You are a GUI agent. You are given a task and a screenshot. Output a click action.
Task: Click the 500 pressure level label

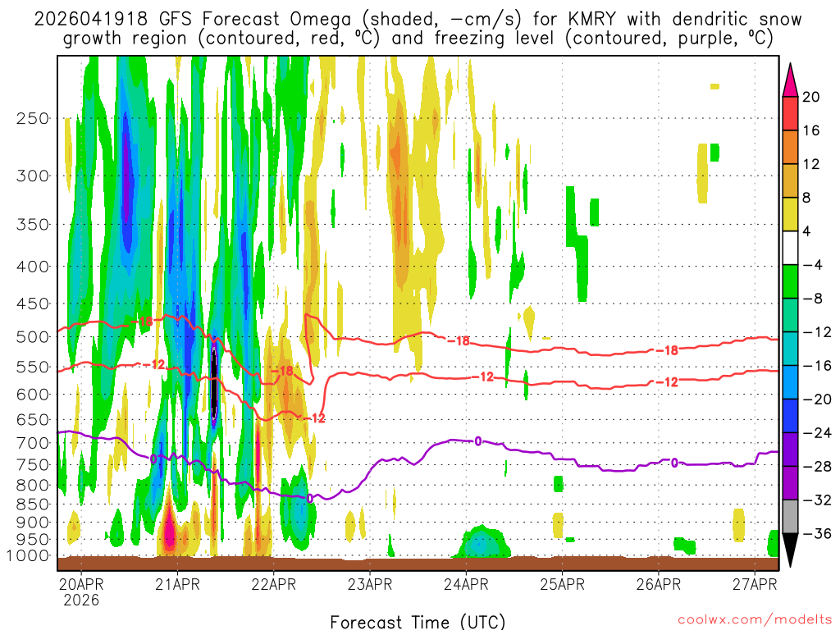coord(33,337)
